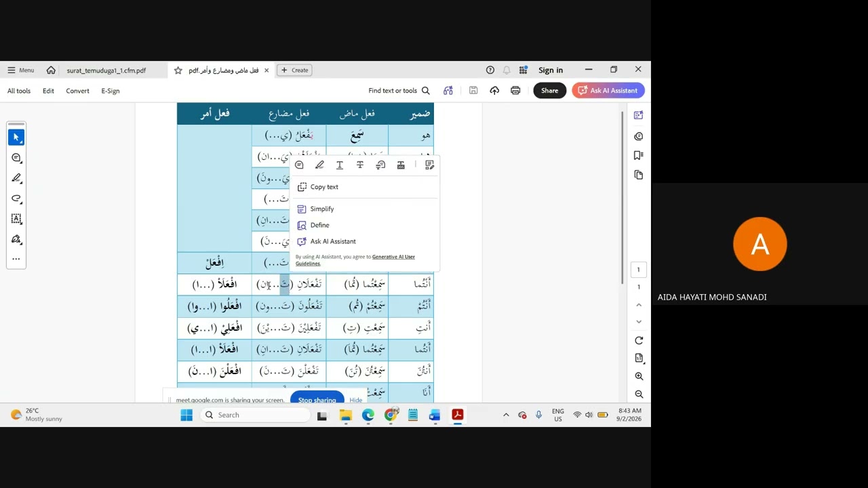Open the Help question mark icon
The image size is (868, 488).
490,70
